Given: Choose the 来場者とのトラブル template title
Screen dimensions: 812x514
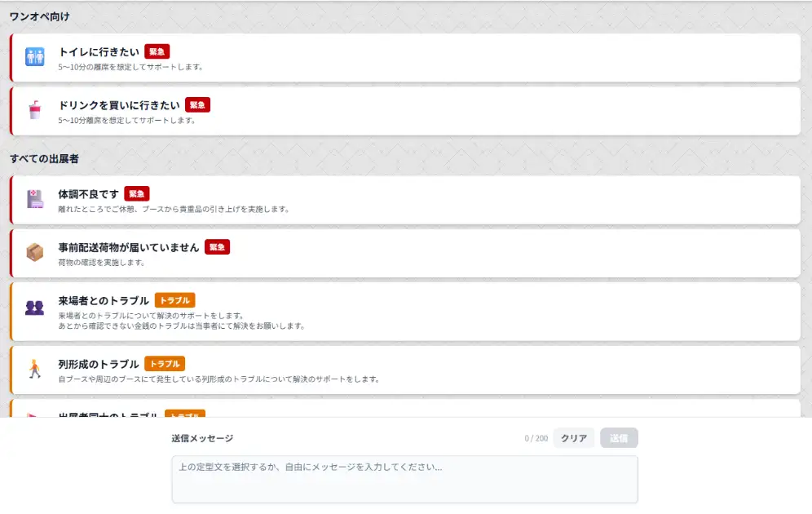Looking at the screenshot, I should pyautogui.click(x=104, y=300).
